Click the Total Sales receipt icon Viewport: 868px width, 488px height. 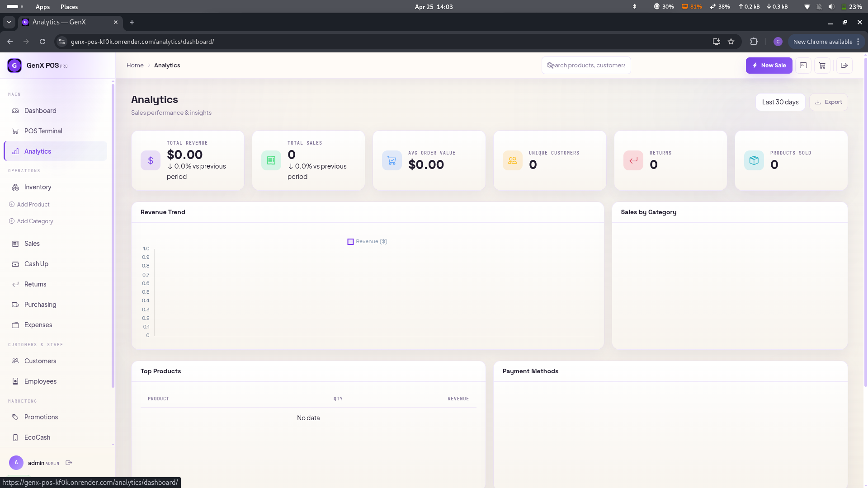tap(271, 160)
